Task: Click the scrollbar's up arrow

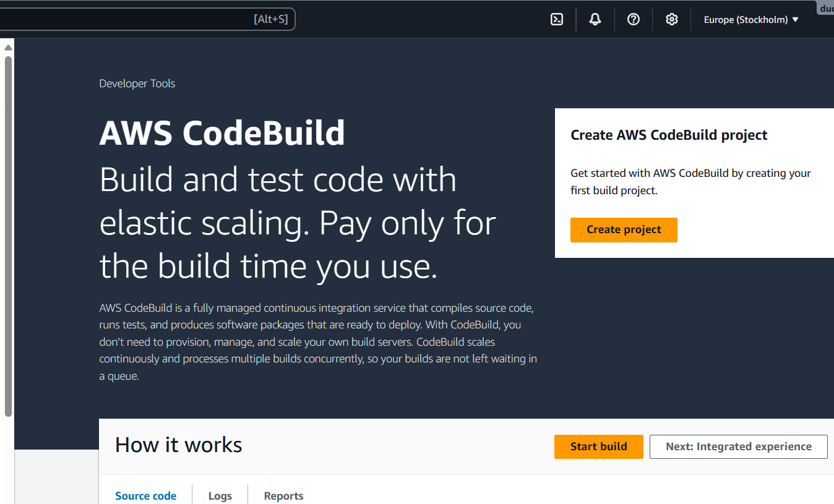Action: pyautogui.click(x=8, y=46)
